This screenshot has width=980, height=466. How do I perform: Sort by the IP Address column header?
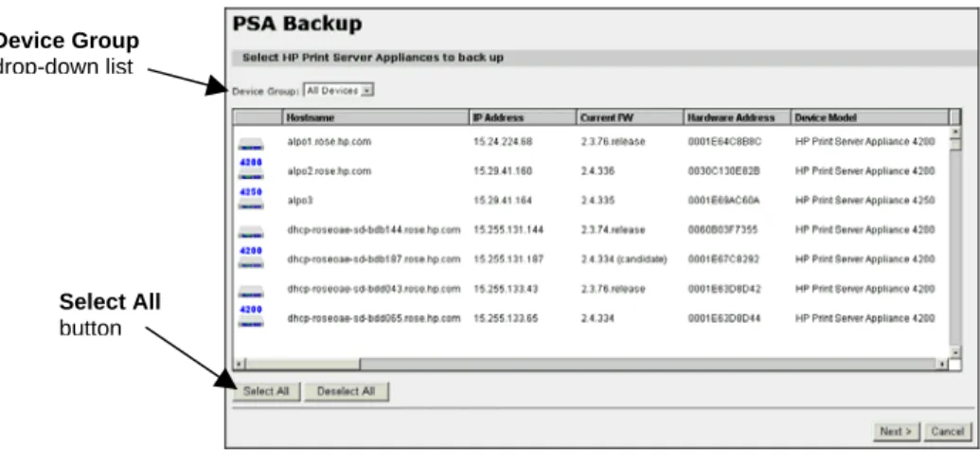[523, 117]
